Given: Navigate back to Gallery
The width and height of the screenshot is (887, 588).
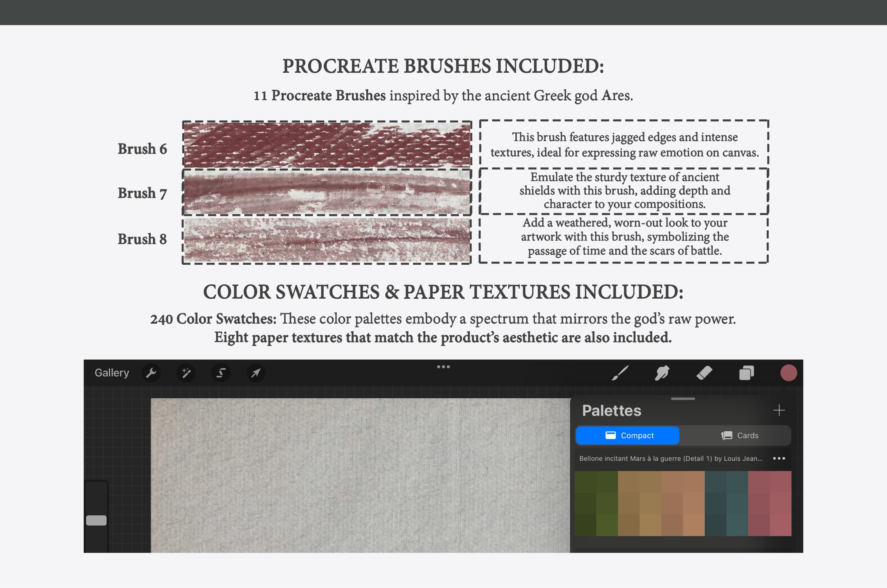Looking at the screenshot, I should tap(112, 372).
